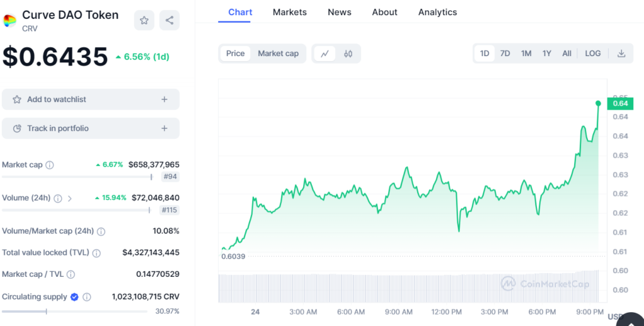This screenshot has height=326, width=644.
Task: Download chart data using download icon
Action: (x=621, y=53)
